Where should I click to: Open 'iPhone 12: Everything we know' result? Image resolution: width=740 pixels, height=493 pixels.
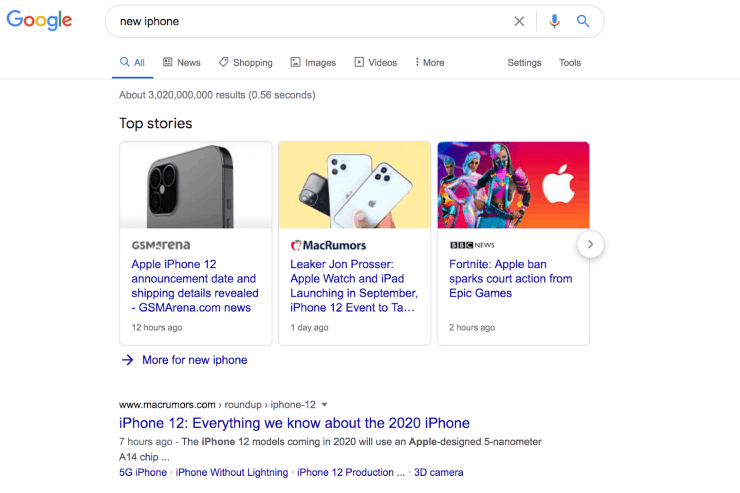pyautogui.click(x=294, y=423)
